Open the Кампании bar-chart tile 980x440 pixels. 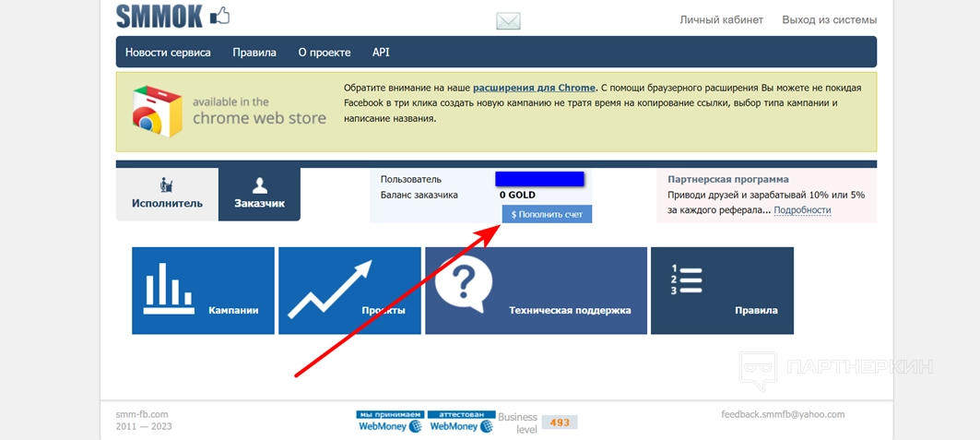(x=203, y=291)
